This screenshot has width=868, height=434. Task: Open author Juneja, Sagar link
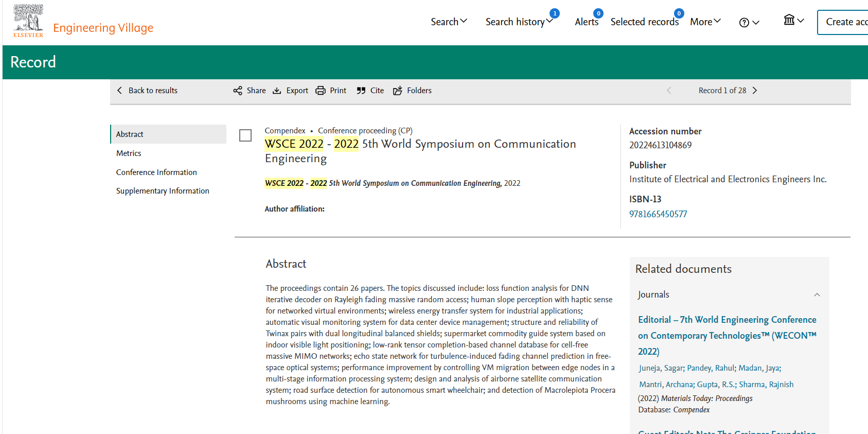[661, 368]
